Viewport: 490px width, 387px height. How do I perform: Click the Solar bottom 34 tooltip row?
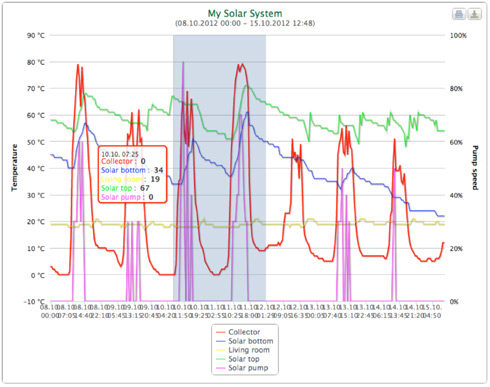click(132, 170)
